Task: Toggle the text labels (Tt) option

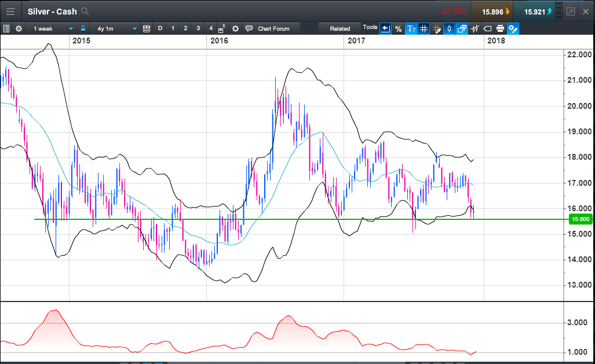Action: [411, 28]
